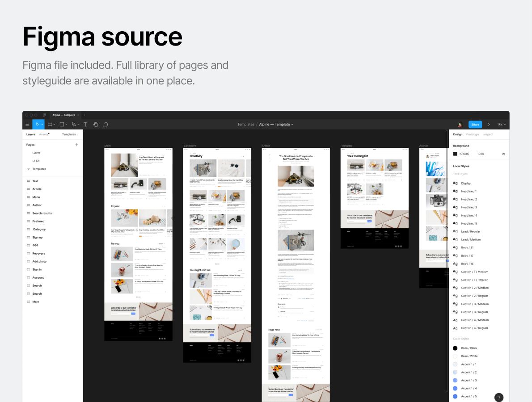Click the checkmark beside Templates page
Screen dimensions: 532x402
point(29,169)
